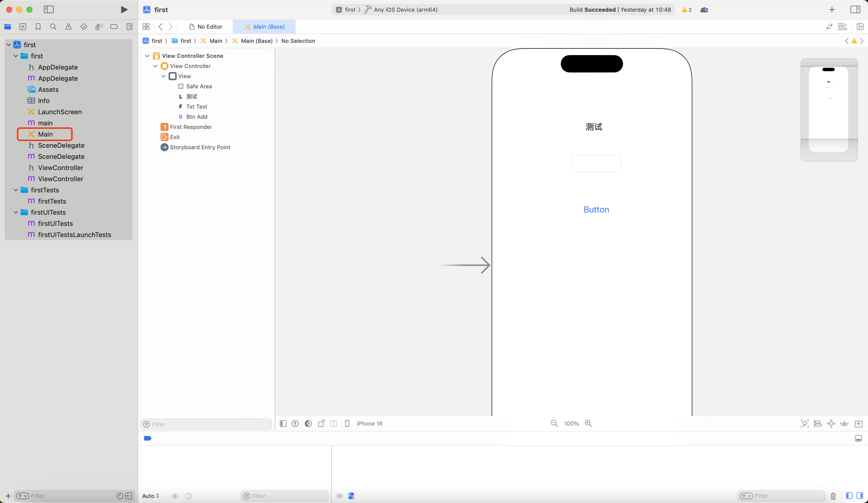The image size is (868, 503).
Task: Click the Run play button
Action: (x=124, y=10)
